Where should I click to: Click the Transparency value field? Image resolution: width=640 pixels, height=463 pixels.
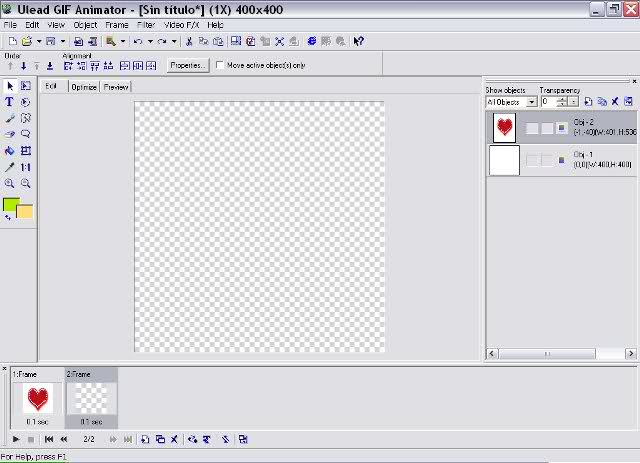click(549, 102)
